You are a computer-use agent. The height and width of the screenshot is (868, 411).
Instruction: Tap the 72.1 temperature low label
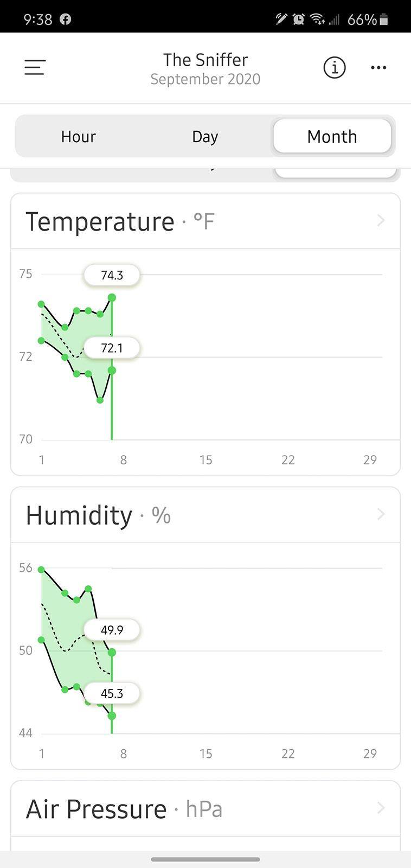112,348
